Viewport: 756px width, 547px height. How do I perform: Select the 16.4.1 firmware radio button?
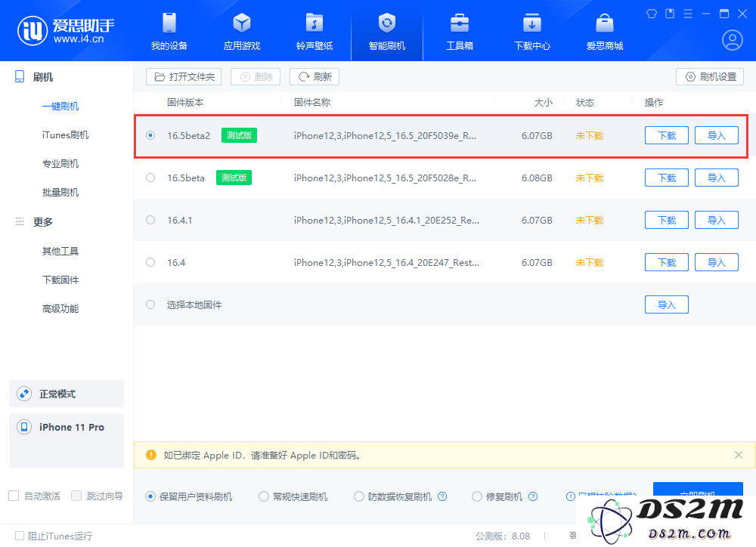(150, 220)
